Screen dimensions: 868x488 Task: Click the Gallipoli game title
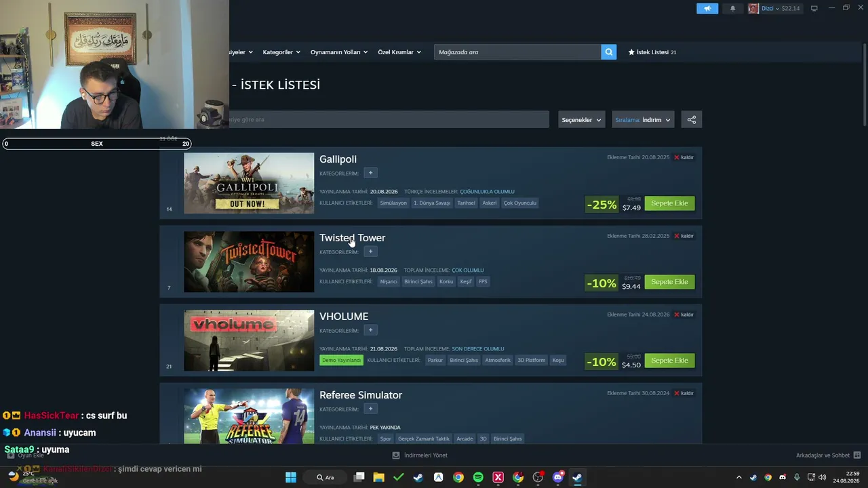338,159
